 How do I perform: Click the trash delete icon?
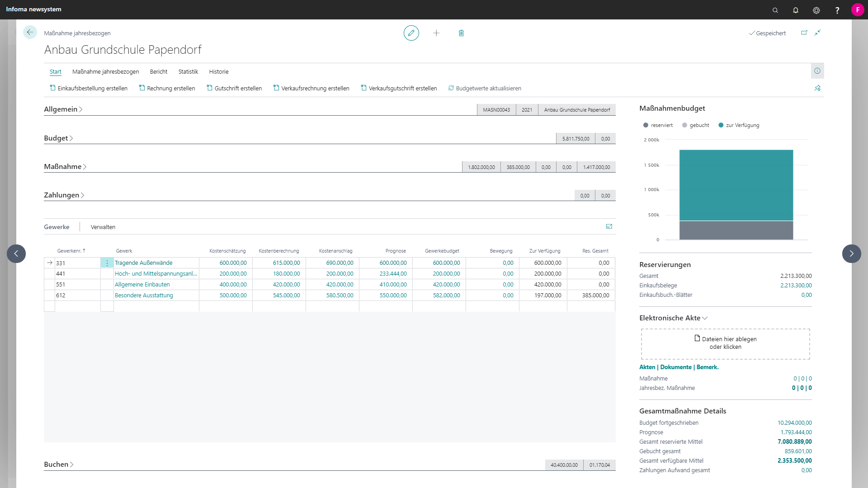tap(461, 33)
